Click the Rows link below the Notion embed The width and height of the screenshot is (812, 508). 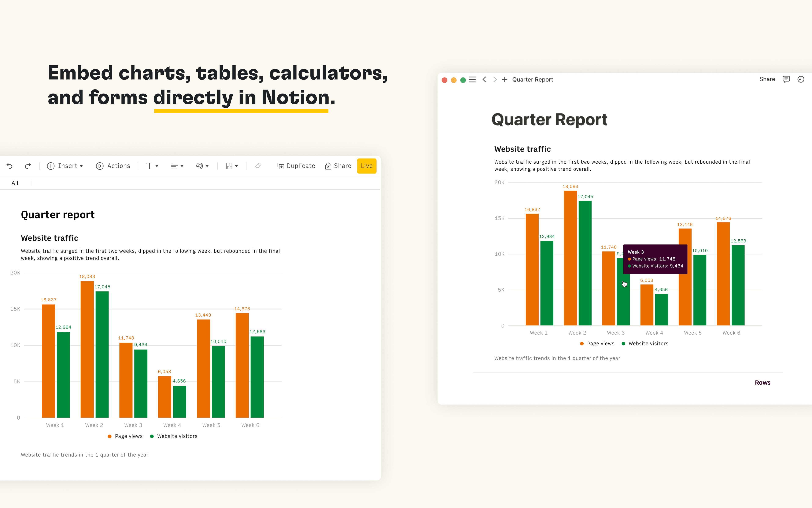point(762,383)
